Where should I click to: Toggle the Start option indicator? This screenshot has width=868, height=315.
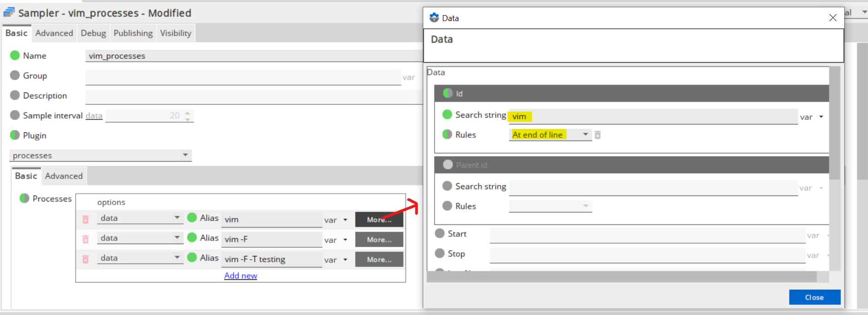click(x=440, y=234)
